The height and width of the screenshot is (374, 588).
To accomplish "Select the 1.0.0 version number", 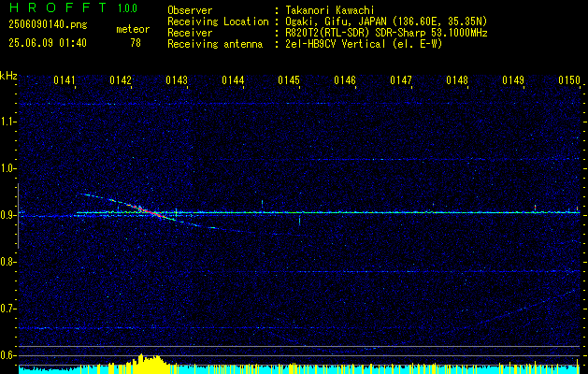I will pos(127,8).
